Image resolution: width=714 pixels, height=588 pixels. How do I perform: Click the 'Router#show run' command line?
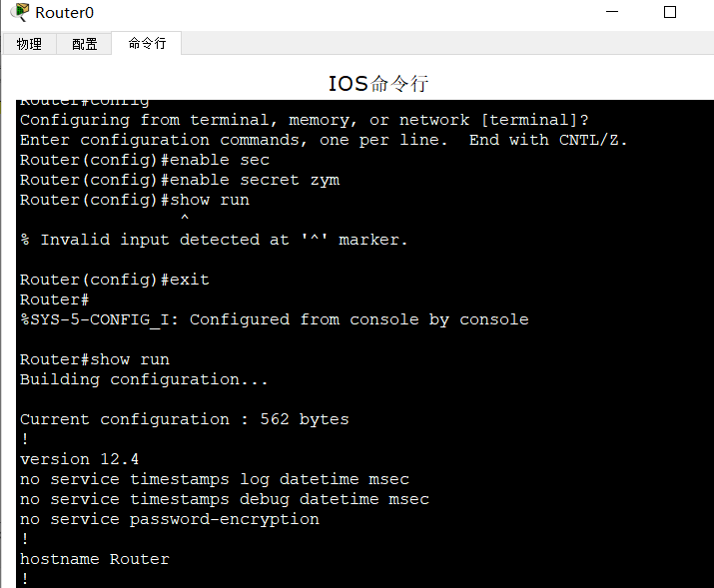point(95,359)
